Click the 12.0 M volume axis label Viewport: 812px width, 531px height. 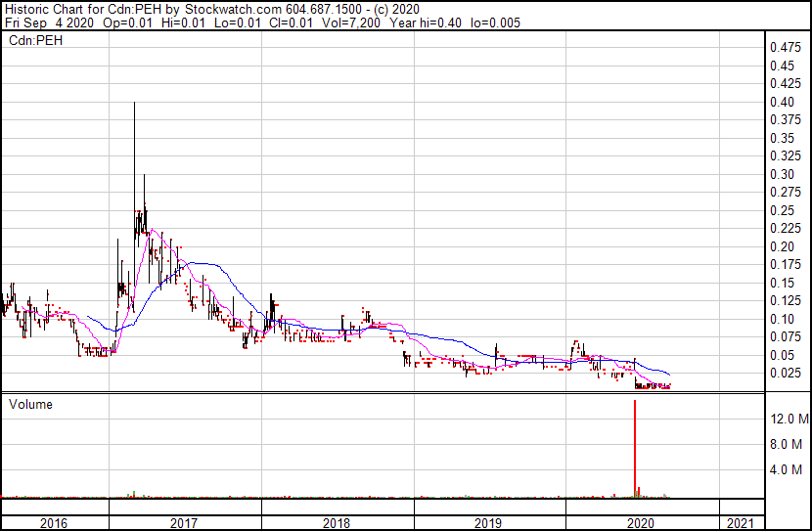pos(788,420)
